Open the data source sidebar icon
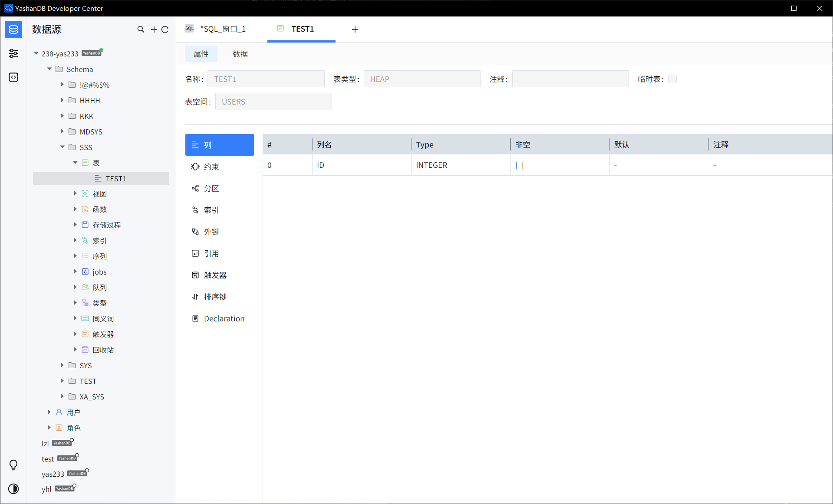833x504 pixels. point(13,29)
